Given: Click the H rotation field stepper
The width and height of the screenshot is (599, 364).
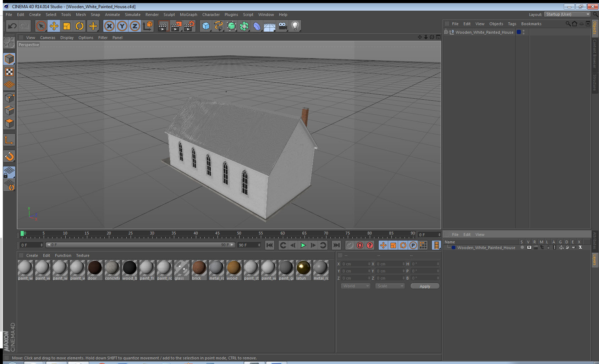Looking at the screenshot, I should (438, 264).
